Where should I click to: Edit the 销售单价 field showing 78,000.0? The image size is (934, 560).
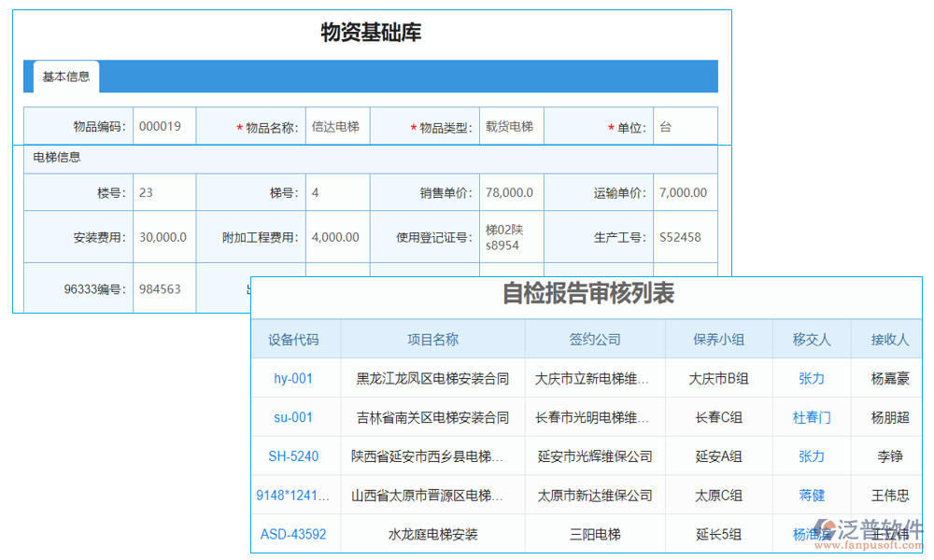[x=511, y=191]
